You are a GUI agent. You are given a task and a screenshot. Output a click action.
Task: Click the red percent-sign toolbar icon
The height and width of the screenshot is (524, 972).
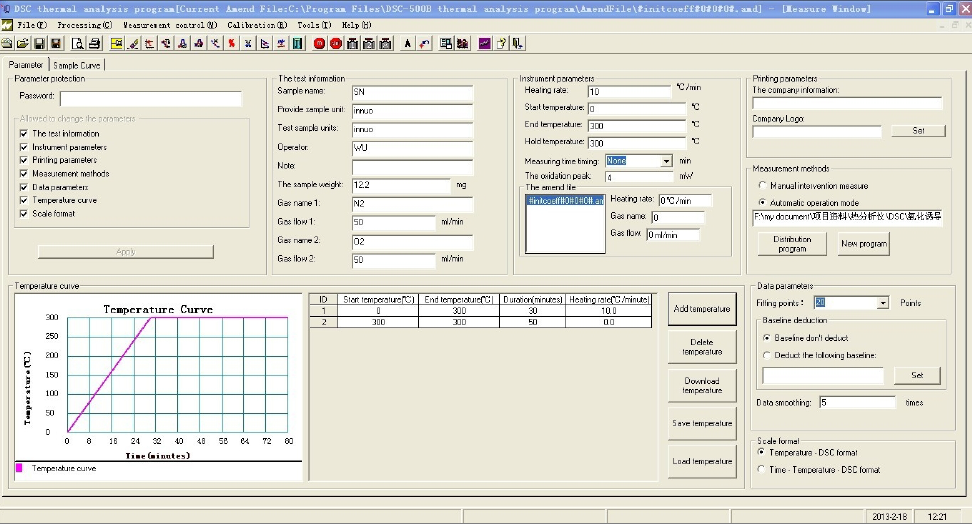coord(232,43)
